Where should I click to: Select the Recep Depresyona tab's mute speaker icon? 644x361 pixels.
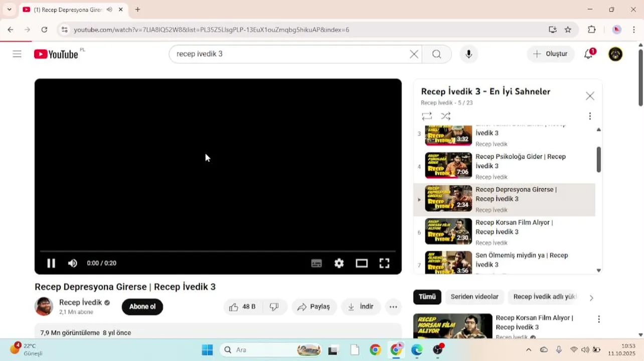pos(109,10)
